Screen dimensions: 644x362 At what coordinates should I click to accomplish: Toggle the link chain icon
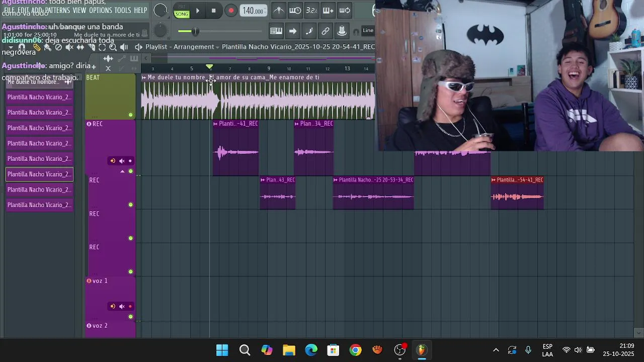pos(326,31)
